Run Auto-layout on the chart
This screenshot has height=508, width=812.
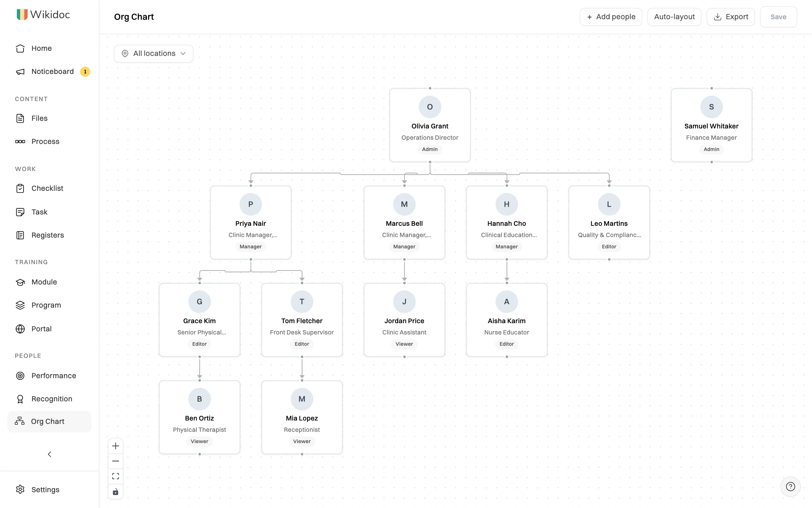click(674, 17)
